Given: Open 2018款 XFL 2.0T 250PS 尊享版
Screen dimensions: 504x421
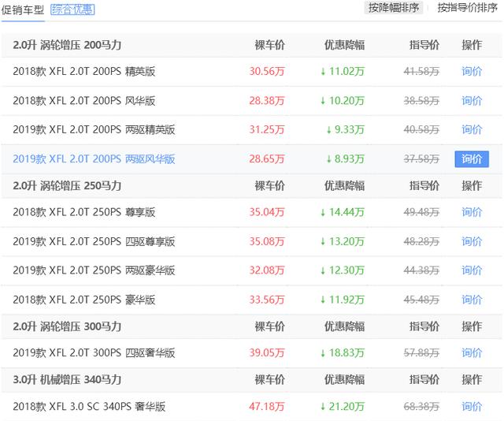Looking at the screenshot, I should [84, 212].
